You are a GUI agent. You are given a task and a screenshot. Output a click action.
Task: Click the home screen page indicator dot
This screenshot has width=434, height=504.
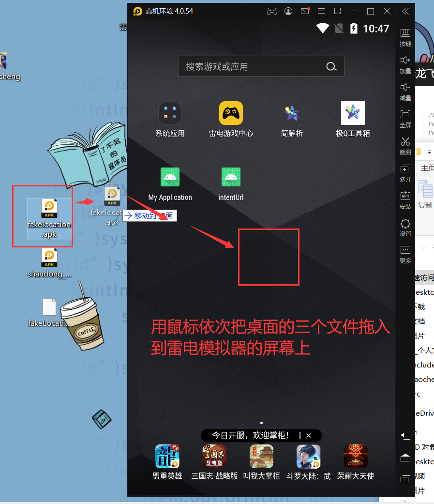coord(261,423)
